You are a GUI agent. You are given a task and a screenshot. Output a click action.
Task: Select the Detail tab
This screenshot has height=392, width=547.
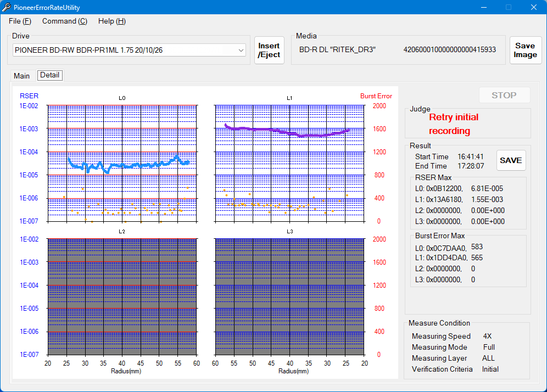click(x=50, y=75)
